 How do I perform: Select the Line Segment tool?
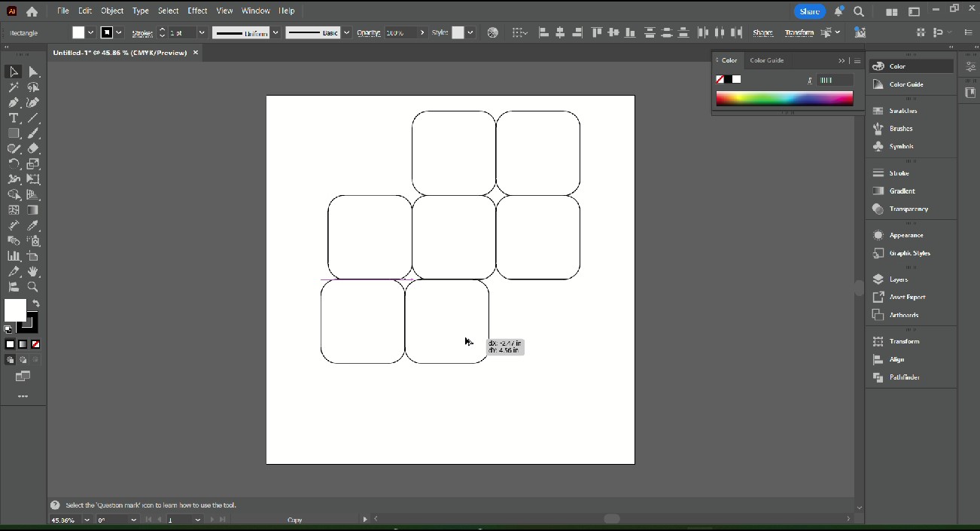(33, 118)
